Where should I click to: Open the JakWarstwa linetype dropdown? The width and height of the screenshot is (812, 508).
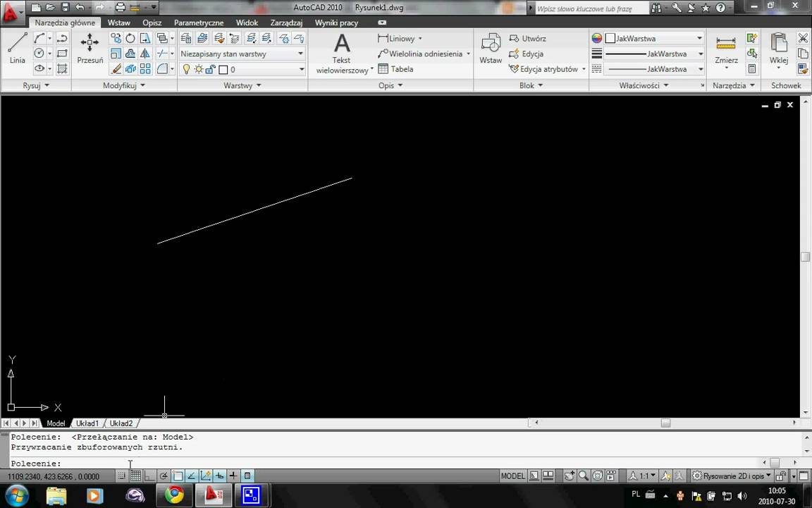click(x=654, y=68)
